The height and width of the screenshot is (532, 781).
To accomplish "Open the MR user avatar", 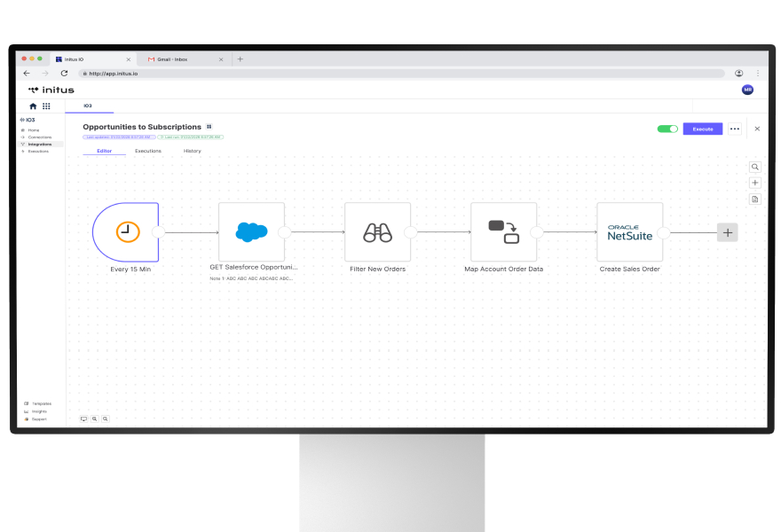I will point(747,90).
